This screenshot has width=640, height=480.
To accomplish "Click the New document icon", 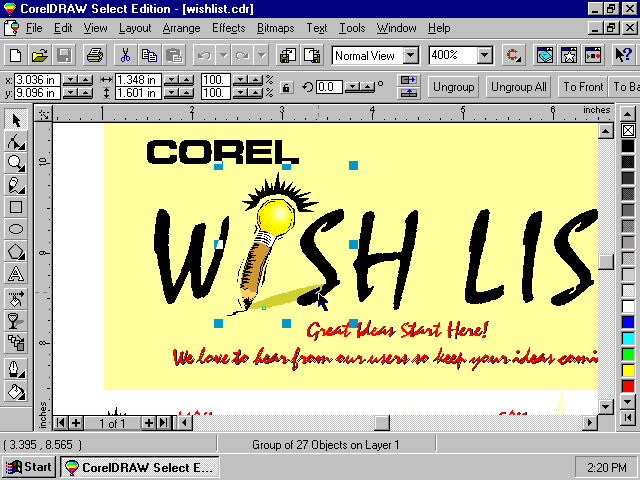I will coord(16,55).
